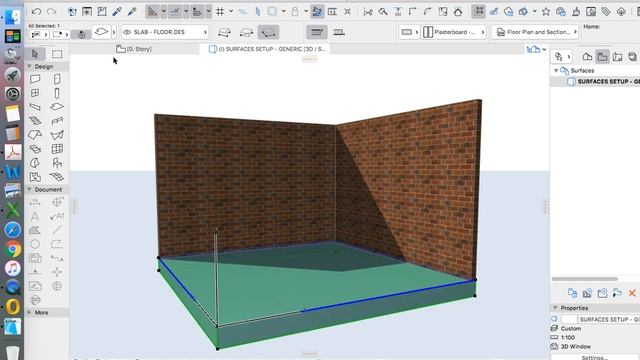The image size is (640, 360).
Task: Select the Dimension tool
Action: coord(35,202)
